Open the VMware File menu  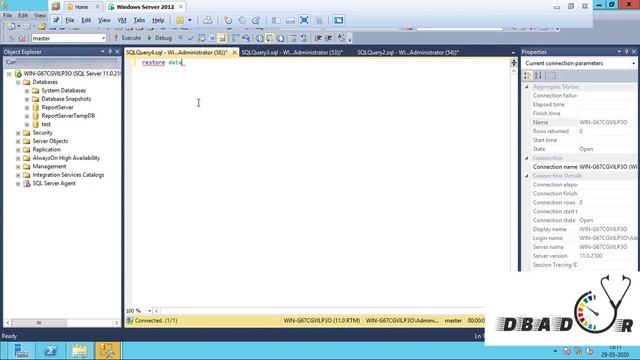click(70, 20)
